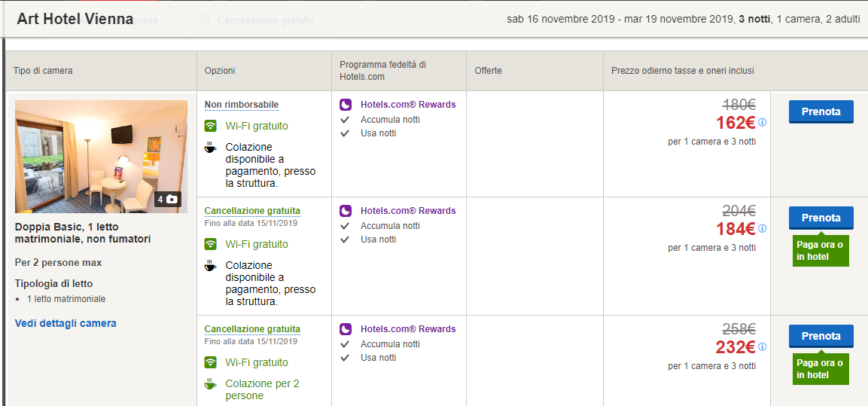The height and width of the screenshot is (406, 868).
Task: Click the info icon beside the 232€ price
Action: tap(762, 347)
